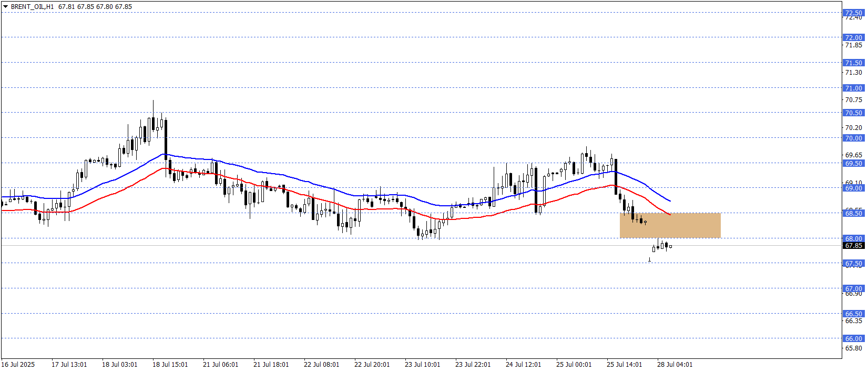Image resolution: width=868 pixels, height=371 pixels.
Task: Click the 71.50 price level label
Action: tap(853, 63)
